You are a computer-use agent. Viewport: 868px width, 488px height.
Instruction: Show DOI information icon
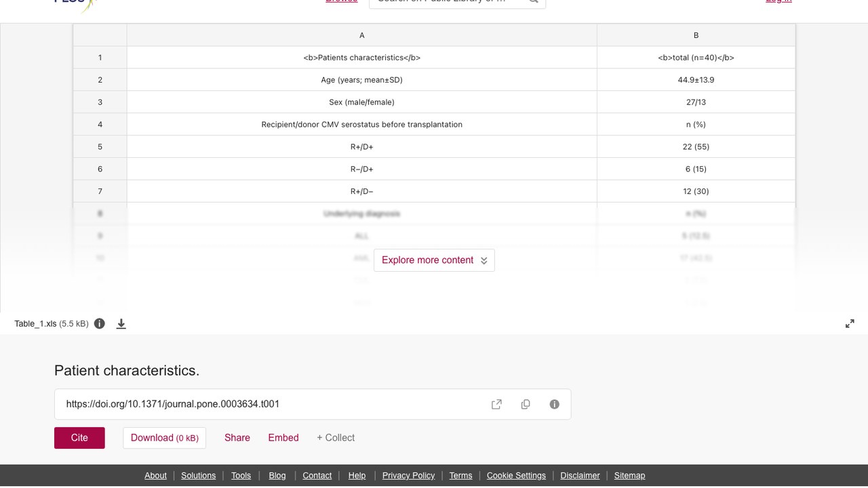(x=554, y=404)
